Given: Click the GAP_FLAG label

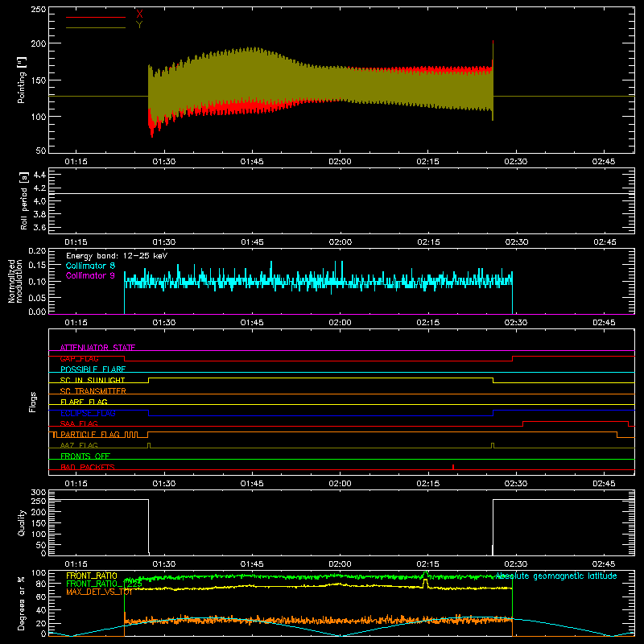Looking at the screenshot, I should tap(79, 358).
